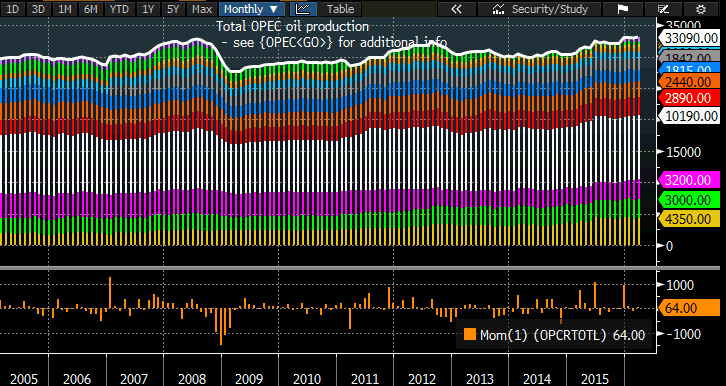This screenshot has width=726, height=386.
Task: Click the 2009 x-axis year label
Action: 250,379
